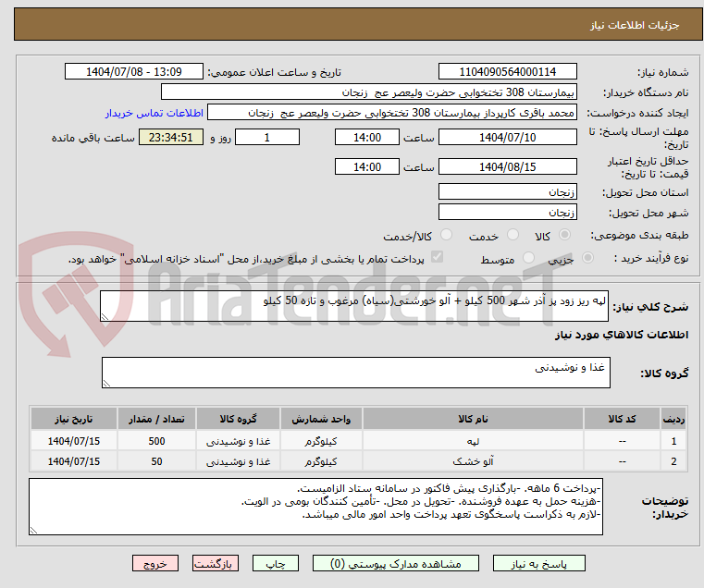Click the ردیف column header
This screenshot has width=704, height=588.
click(x=673, y=419)
